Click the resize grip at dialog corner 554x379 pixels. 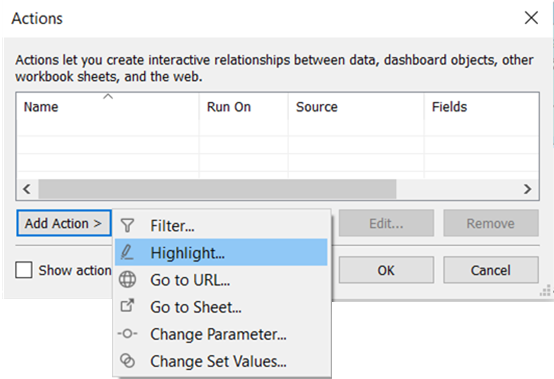tap(545, 290)
